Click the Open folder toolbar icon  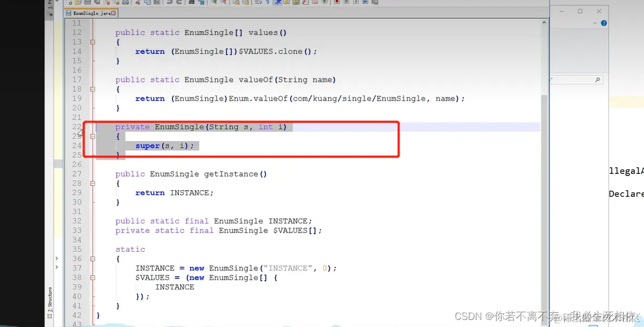(77, 2)
